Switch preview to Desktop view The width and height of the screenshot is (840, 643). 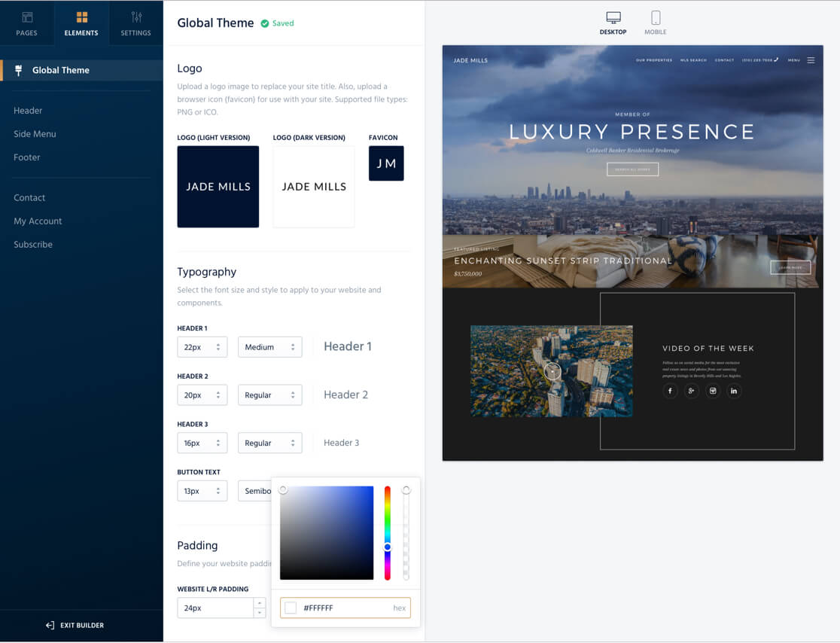click(x=613, y=23)
